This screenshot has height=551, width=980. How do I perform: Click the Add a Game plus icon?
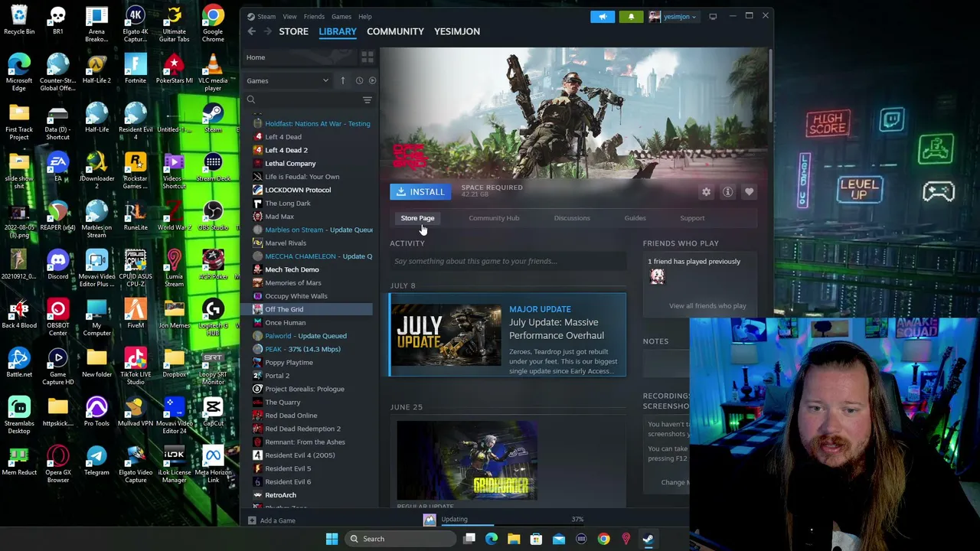click(x=251, y=520)
